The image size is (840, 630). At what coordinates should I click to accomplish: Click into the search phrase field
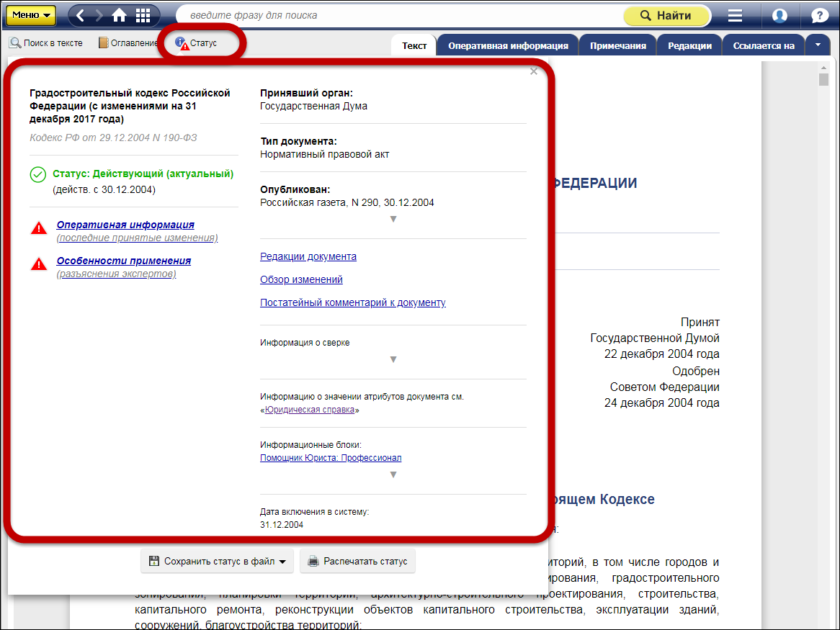point(396,15)
